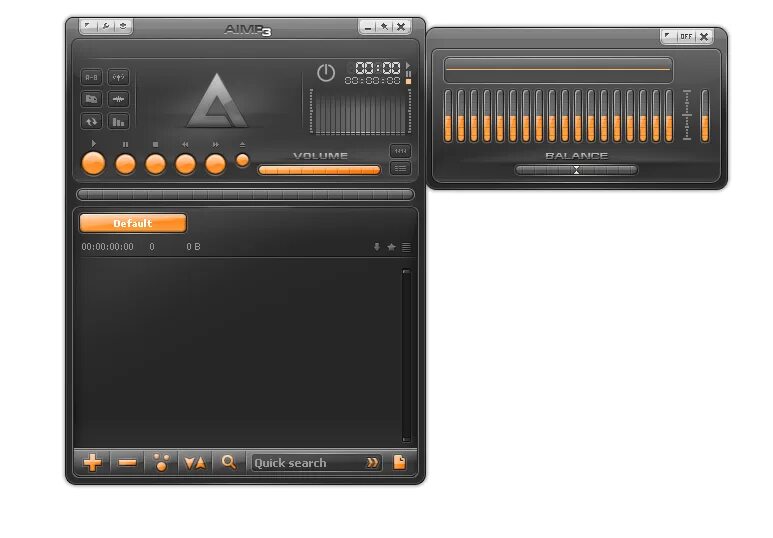The height and width of the screenshot is (538, 773).
Task: Open settings via the wrench icon
Action: coord(105,26)
